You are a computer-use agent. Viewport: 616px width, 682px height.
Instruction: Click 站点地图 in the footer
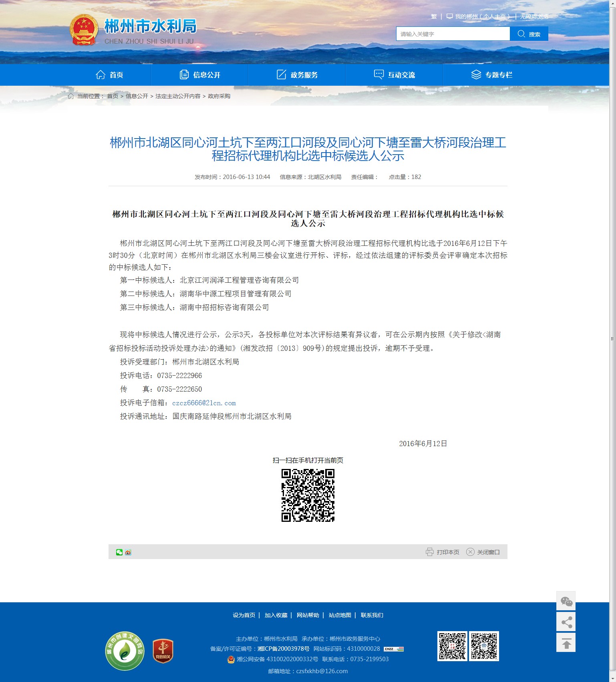(340, 615)
